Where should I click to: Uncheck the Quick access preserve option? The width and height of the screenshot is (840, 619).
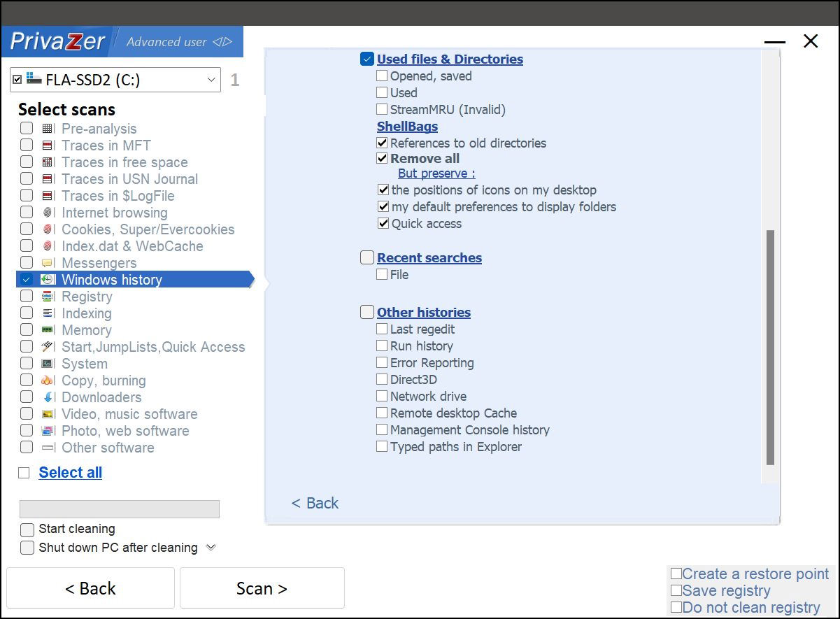(383, 223)
